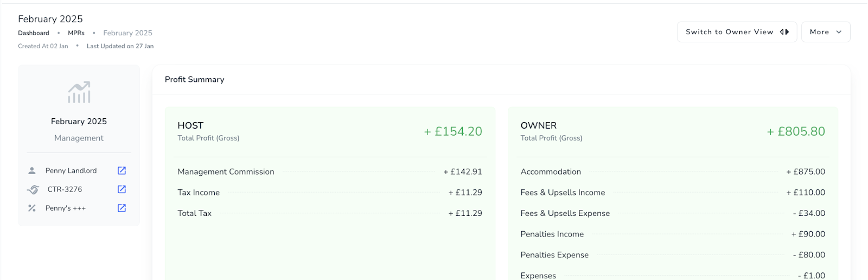Select the February 2025 breadcrumb item
Viewport: 868px width, 280px height.
[127, 33]
